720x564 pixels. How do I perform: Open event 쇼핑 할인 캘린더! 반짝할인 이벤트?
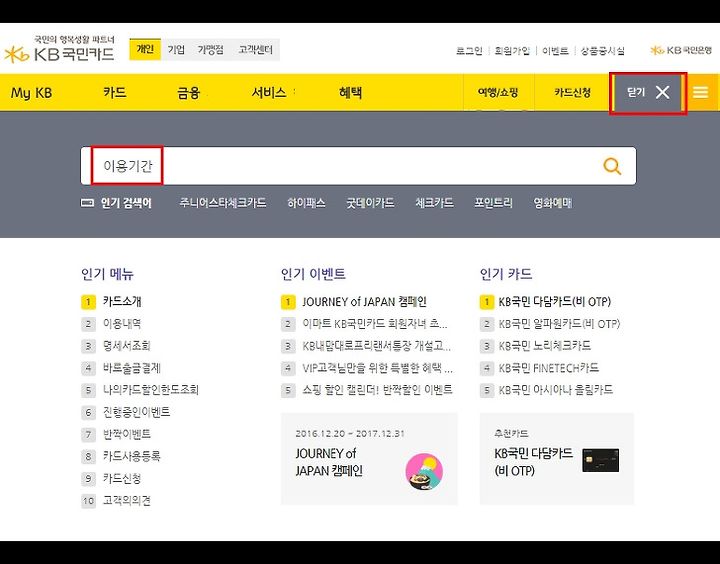(377, 389)
